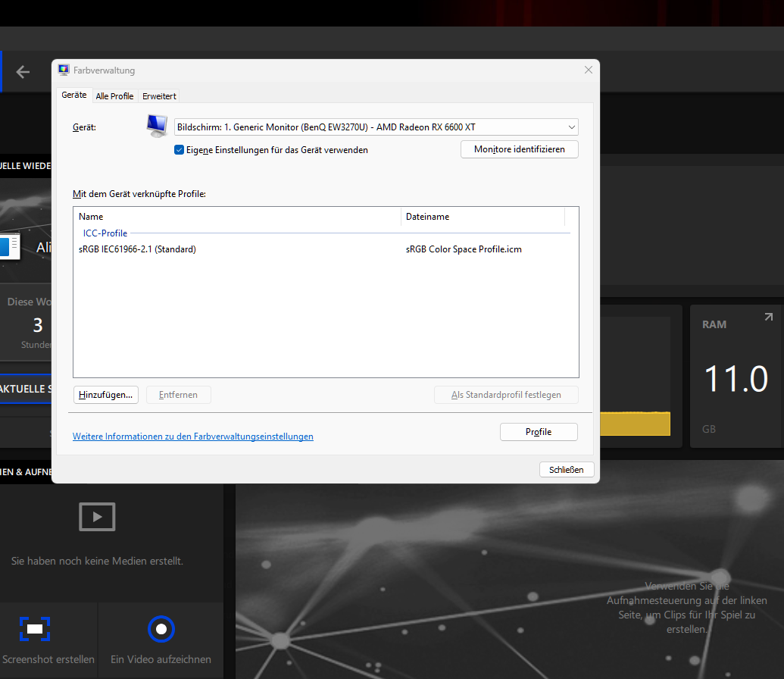Expand RAM tile with corner arrow

[769, 318]
